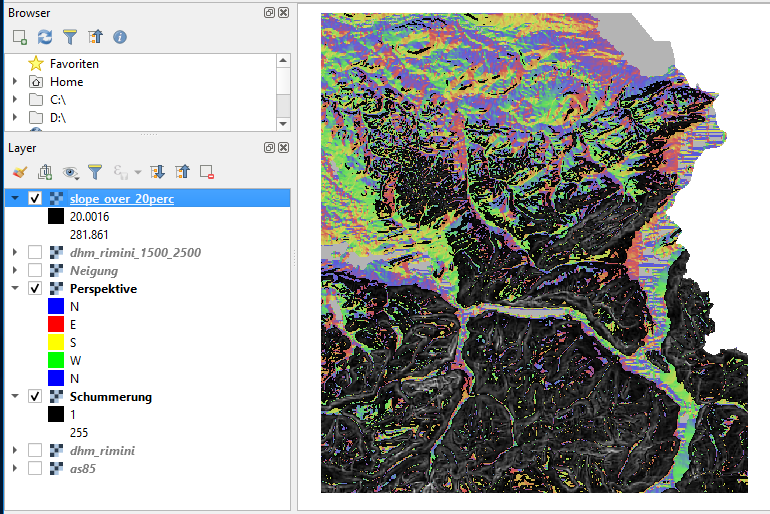This screenshot has width=770, height=514.
Task: Open Favoriten in the Browser tree
Action: click(x=73, y=63)
